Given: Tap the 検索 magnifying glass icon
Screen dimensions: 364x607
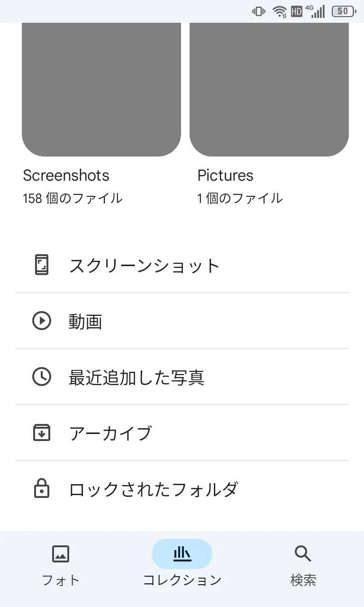Looking at the screenshot, I should pyautogui.click(x=303, y=553).
